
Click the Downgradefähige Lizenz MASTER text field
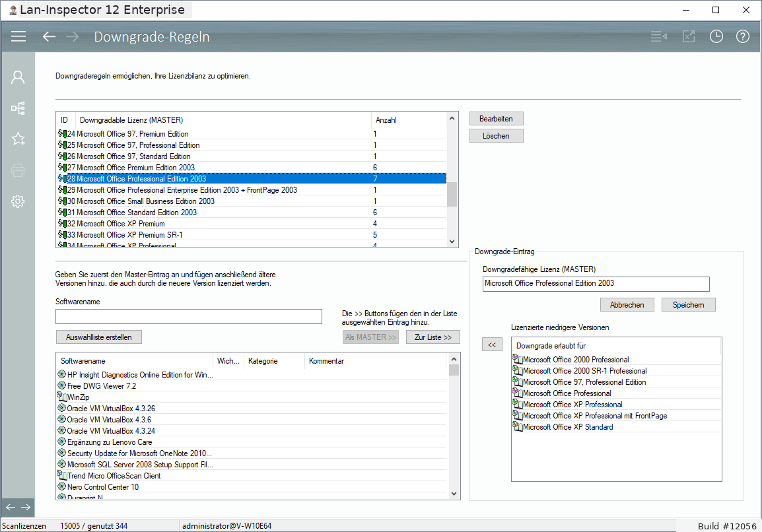pyautogui.click(x=596, y=284)
